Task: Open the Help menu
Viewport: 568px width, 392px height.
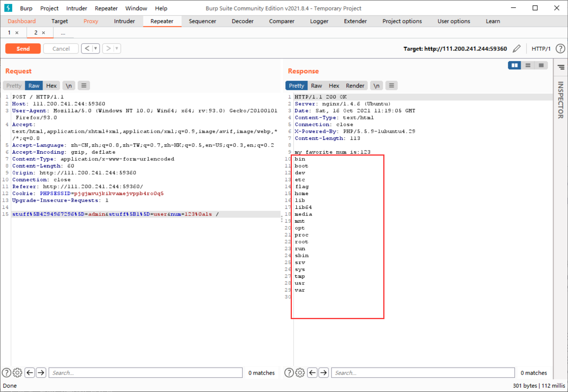Action: pos(161,8)
